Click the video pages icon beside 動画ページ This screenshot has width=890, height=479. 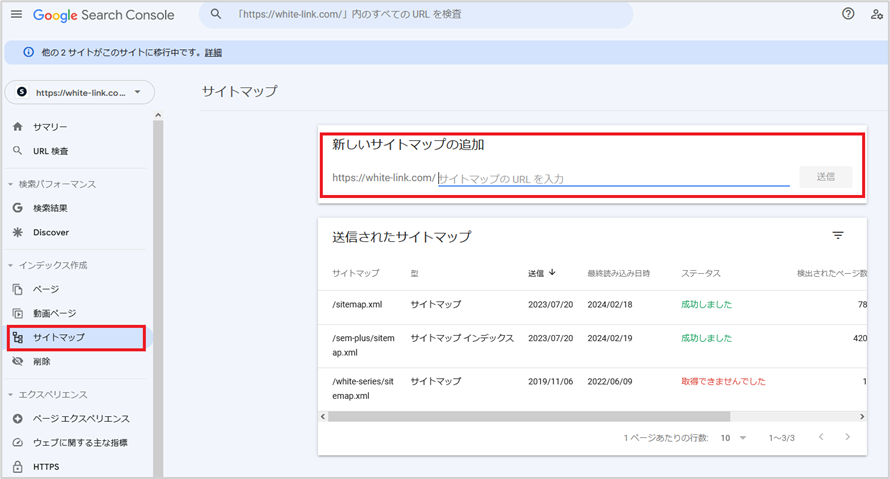18,313
